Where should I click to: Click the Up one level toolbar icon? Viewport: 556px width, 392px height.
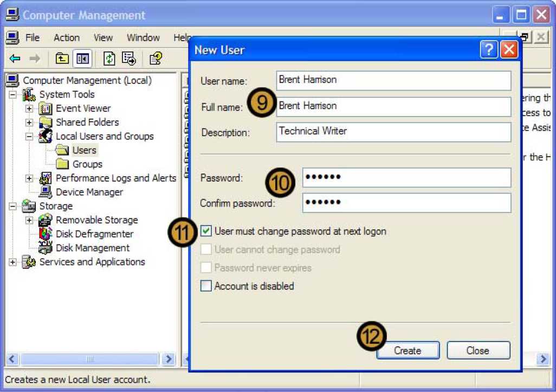[62, 59]
